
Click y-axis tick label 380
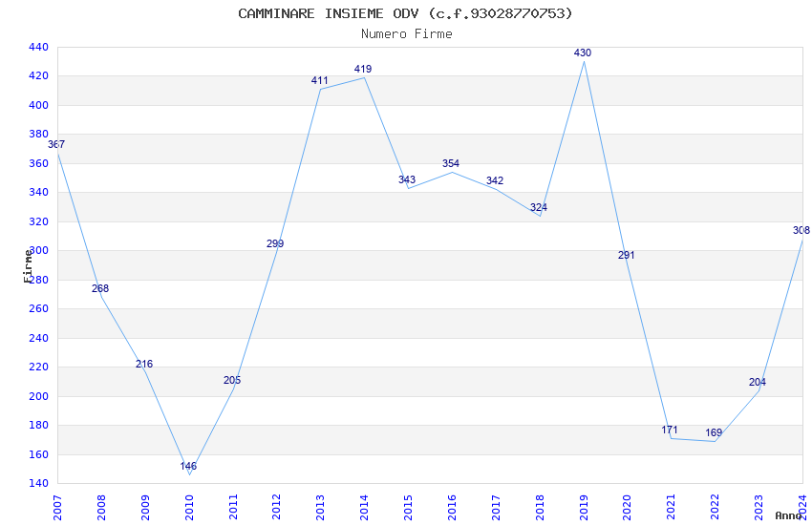point(39,134)
